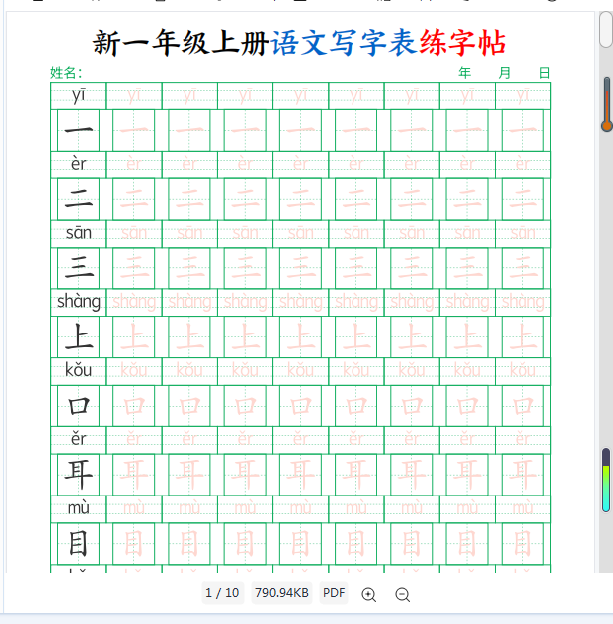This screenshot has width=613, height=624.
Task: Click the black character 二 model cell
Action: [x=78, y=199]
